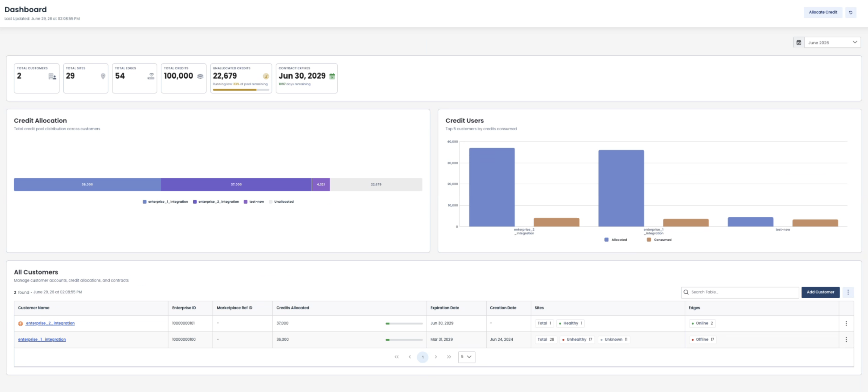The image size is (868, 392).
Task: Click the Total Sites location pin icon
Action: pyautogui.click(x=103, y=76)
